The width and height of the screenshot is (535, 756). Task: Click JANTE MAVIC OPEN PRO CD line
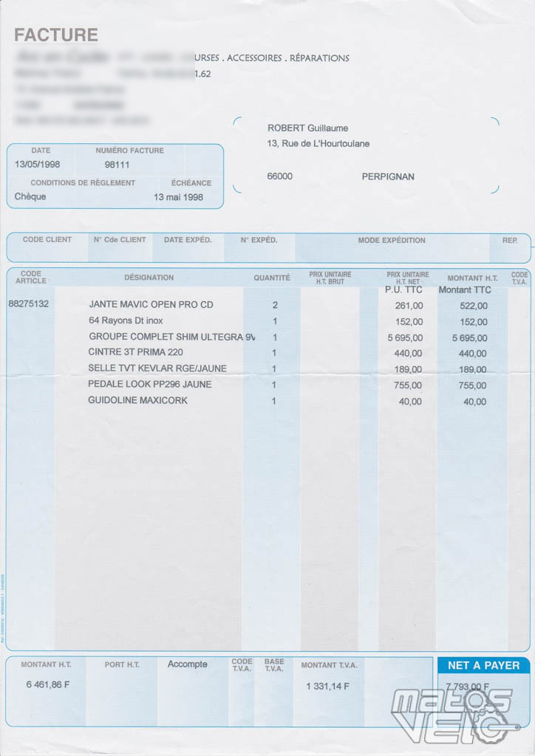click(x=151, y=305)
